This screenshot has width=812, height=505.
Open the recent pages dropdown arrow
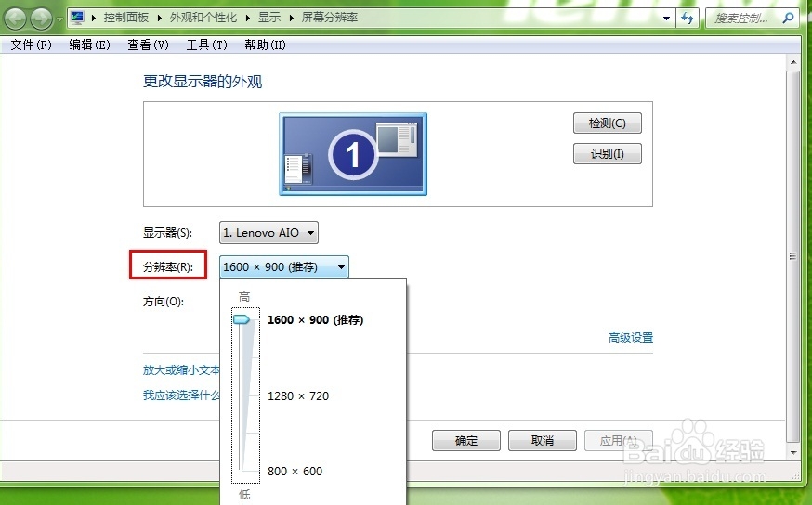59,19
